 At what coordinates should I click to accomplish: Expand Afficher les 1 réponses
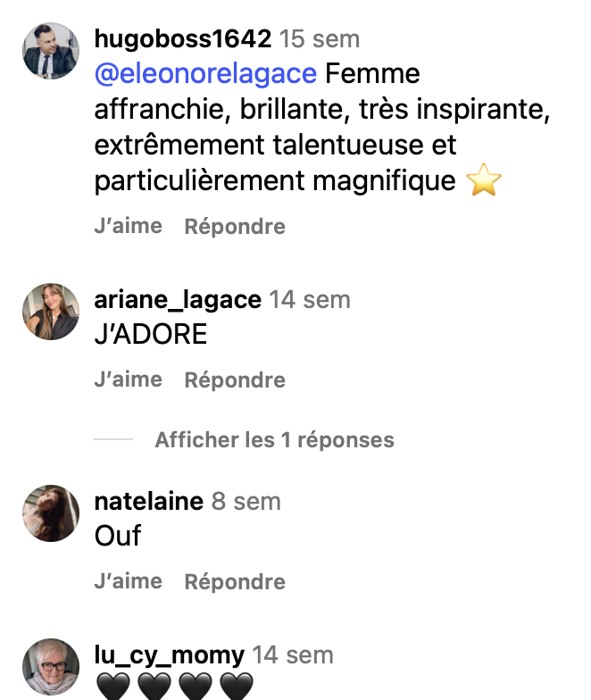(274, 440)
